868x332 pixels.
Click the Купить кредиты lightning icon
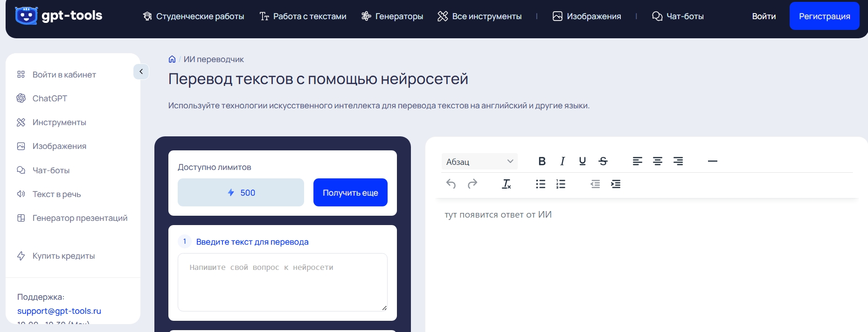click(x=21, y=256)
